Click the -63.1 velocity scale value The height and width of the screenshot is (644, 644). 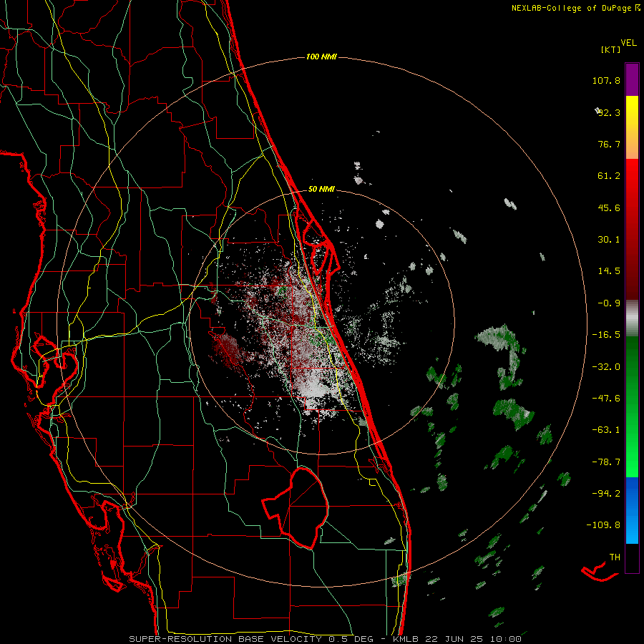[x=606, y=430]
